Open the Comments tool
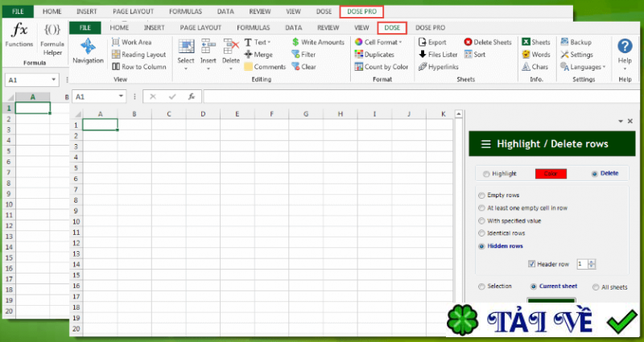This screenshot has width=644, height=342. point(265,67)
